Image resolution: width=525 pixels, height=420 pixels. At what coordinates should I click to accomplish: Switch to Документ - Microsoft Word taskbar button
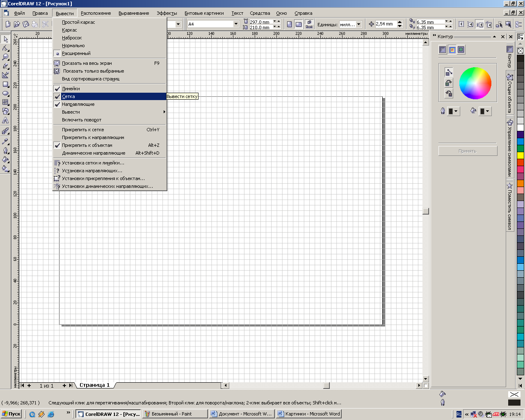(242, 414)
